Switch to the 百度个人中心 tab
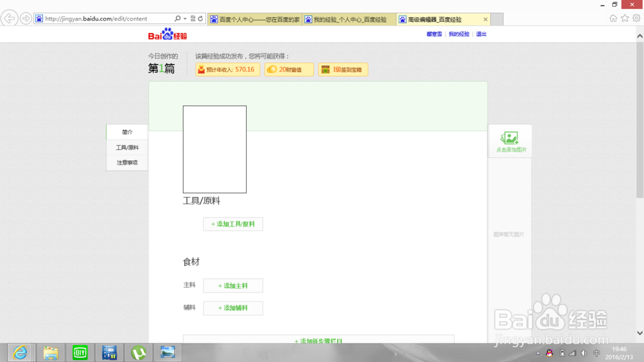 coord(255,19)
